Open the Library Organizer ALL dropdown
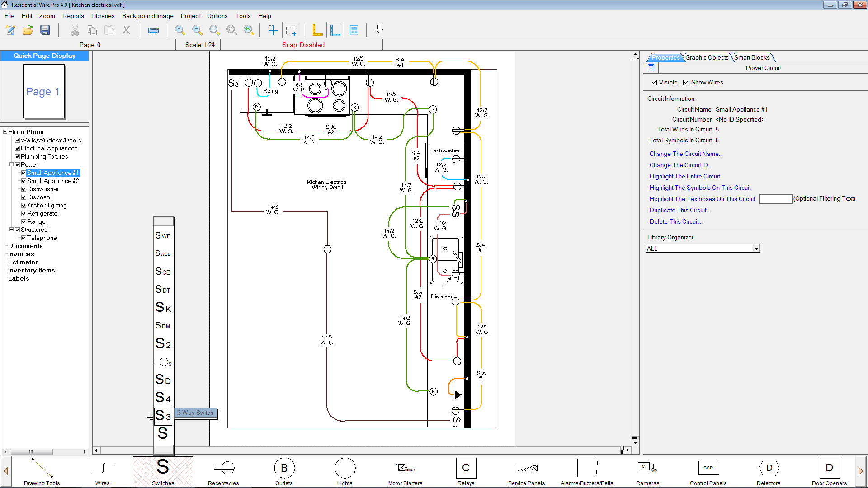 (756, 249)
